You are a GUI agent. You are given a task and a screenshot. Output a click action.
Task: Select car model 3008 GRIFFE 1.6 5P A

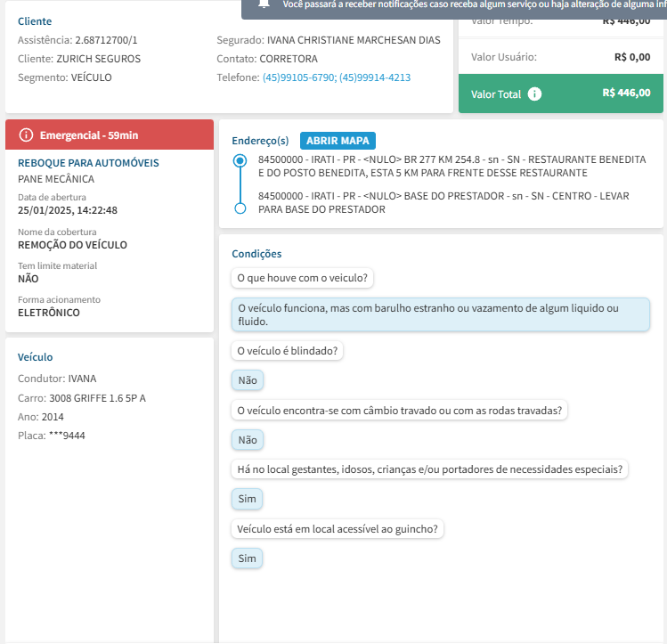tap(97, 398)
